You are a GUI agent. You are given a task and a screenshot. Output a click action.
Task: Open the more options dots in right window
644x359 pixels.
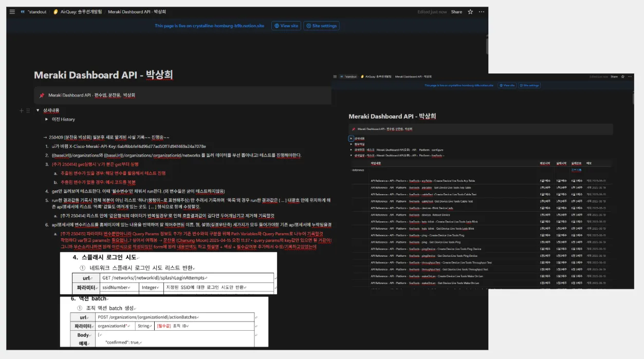pos(630,77)
